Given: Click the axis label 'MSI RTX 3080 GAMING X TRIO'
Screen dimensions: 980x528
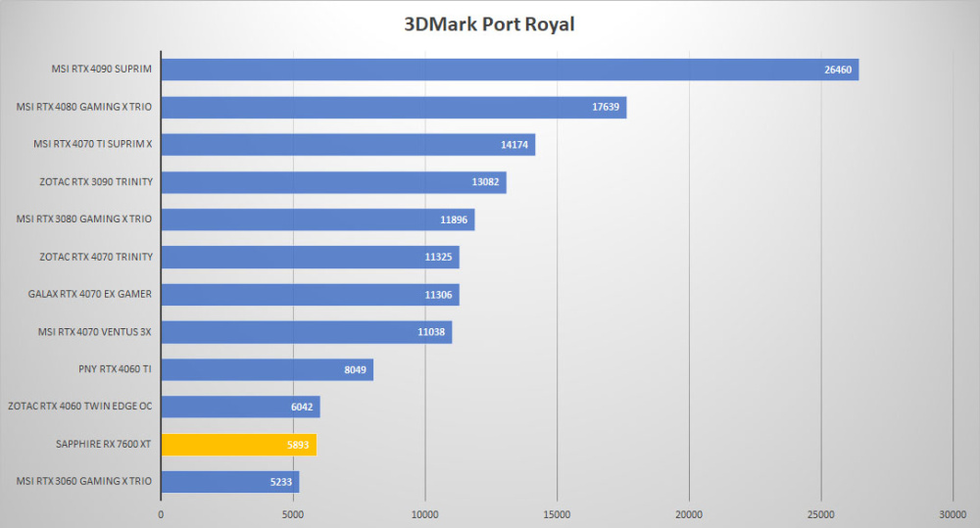Looking at the screenshot, I should tap(83, 218).
